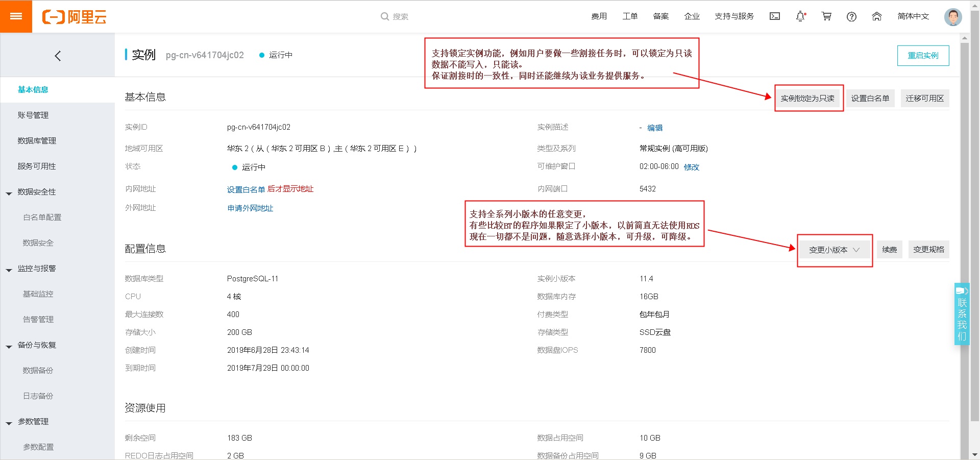Open the shopping cart
980x460 pixels.
[826, 16]
